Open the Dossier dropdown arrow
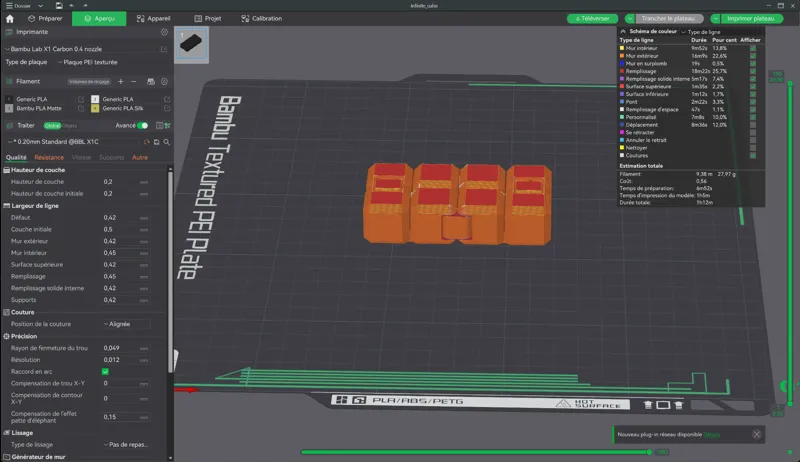Screen dimensions: 800x462 point(40,6)
